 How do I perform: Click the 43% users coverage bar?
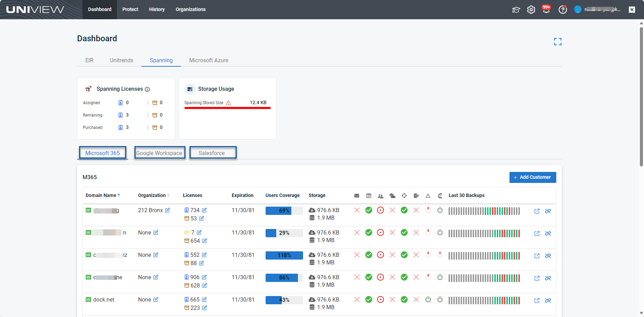tap(284, 300)
